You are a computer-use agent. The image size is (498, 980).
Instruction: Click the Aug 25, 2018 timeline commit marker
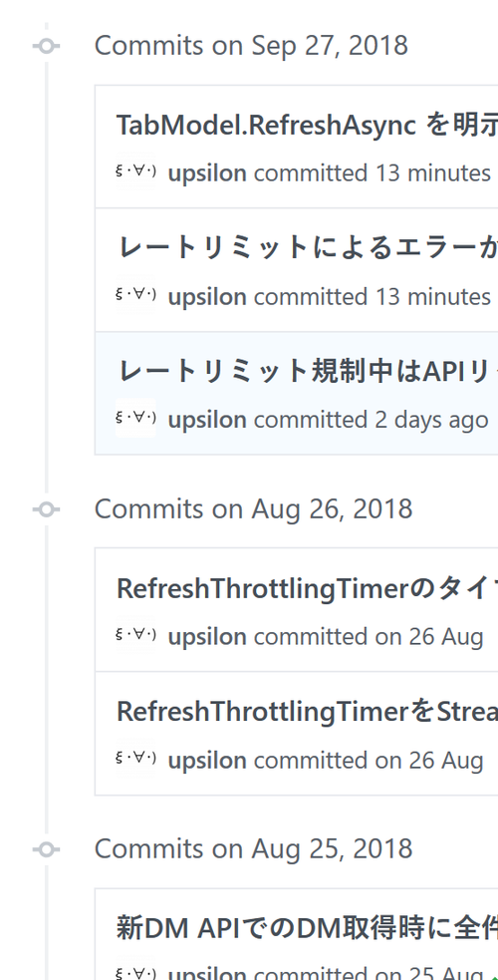click(x=47, y=849)
